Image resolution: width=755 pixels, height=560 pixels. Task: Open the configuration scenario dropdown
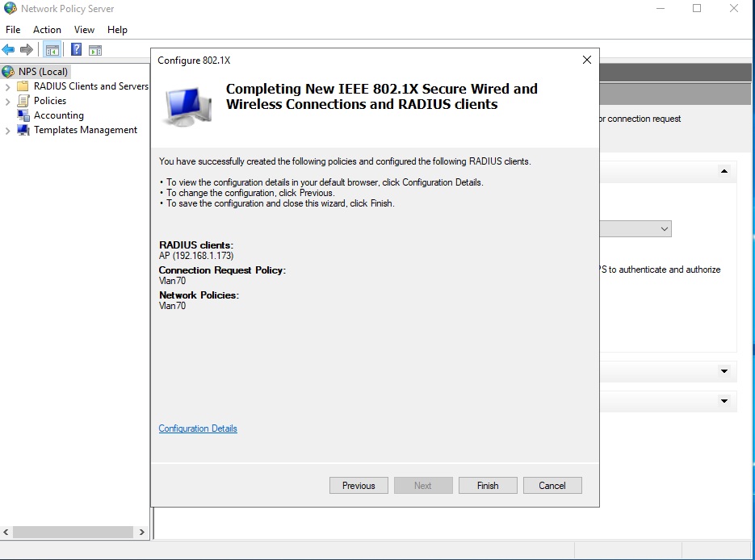point(664,229)
